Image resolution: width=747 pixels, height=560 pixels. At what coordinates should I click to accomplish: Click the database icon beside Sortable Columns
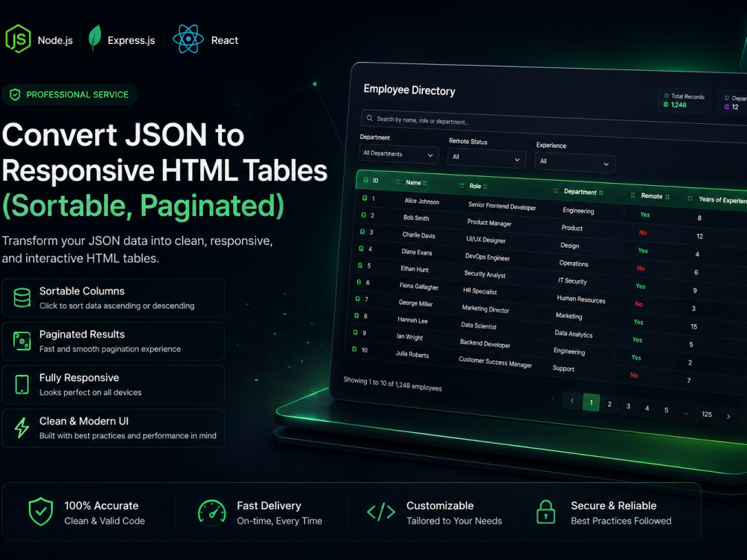click(x=22, y=298)
